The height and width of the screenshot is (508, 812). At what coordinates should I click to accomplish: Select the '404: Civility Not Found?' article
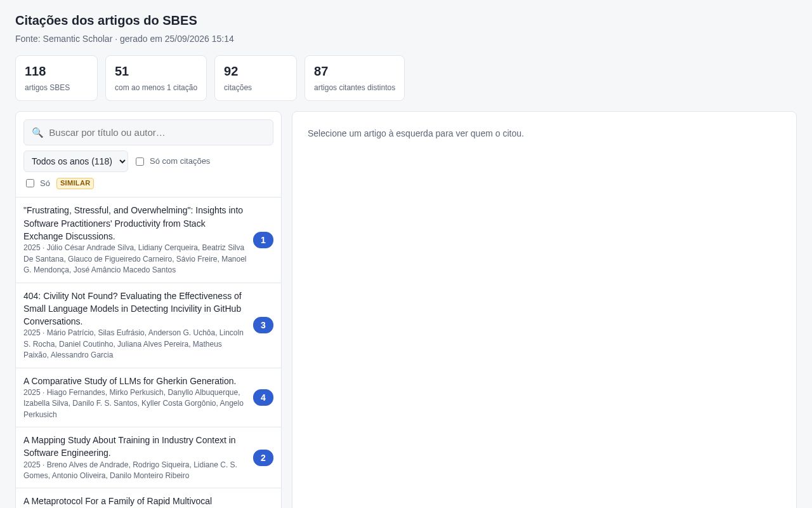pos(148,325)
